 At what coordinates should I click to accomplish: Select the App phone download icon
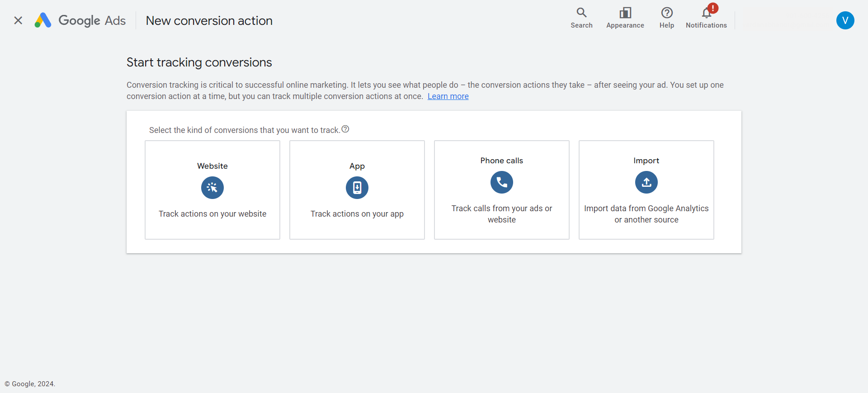click(x=357, y=188)
